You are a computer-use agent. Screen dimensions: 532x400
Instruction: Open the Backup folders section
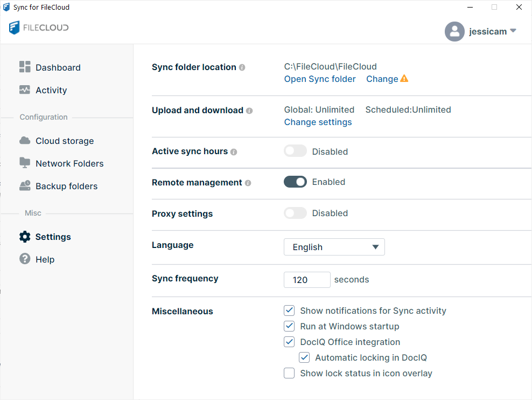click(66, 186)
